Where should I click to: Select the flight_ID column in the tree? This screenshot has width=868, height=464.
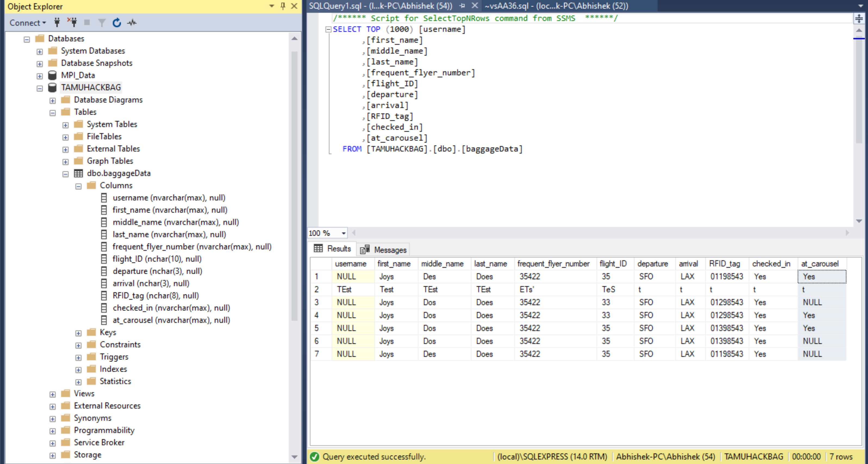[x=157, y=259]
